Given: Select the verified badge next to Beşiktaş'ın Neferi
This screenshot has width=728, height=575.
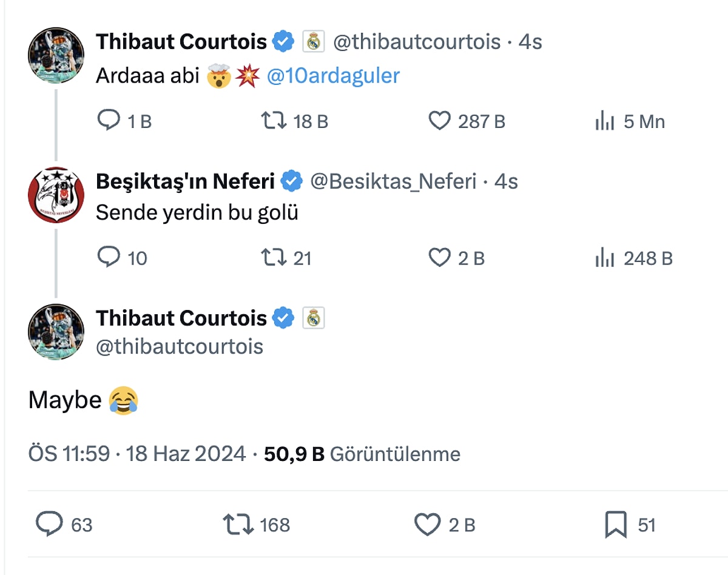Looking at the screenshot, I should 291,180.
